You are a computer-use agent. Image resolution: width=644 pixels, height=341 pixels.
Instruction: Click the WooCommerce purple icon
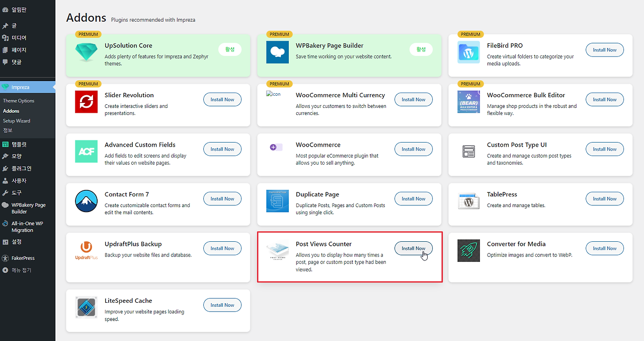click(x=276, y=147)
